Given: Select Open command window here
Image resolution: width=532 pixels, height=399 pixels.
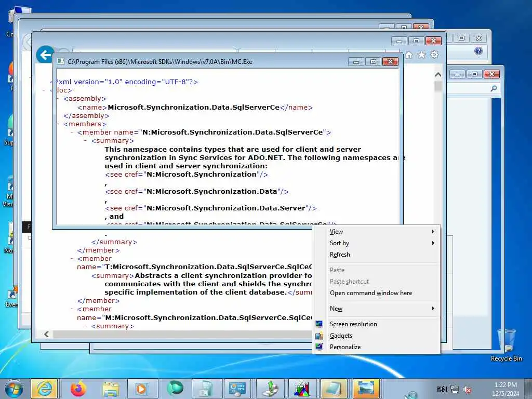Looking at the screenshot, I should pyautogui.click(x=377, y=293).
